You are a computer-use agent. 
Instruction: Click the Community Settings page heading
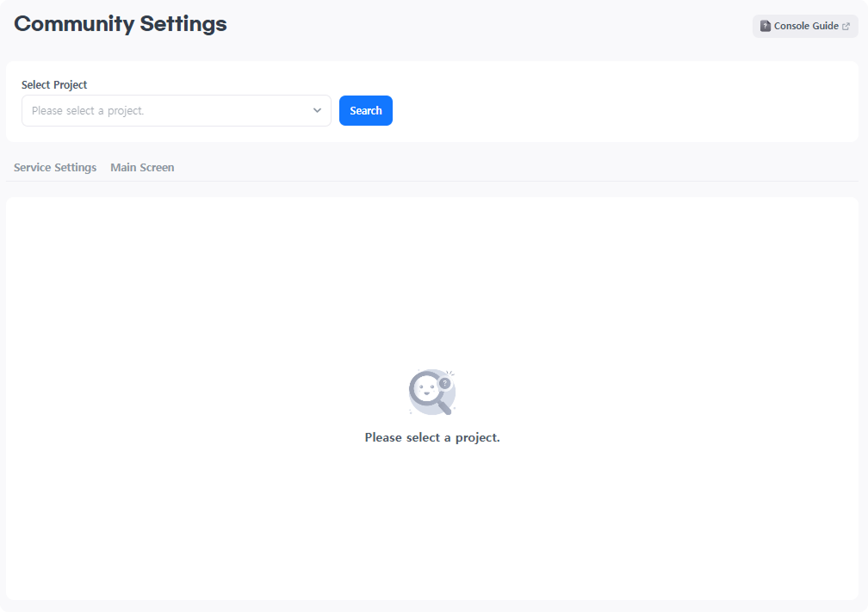[x=121, y=24]
